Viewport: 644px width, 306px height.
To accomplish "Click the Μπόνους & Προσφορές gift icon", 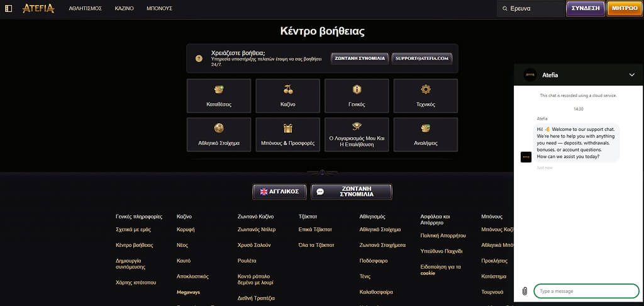I will point(288,128).
